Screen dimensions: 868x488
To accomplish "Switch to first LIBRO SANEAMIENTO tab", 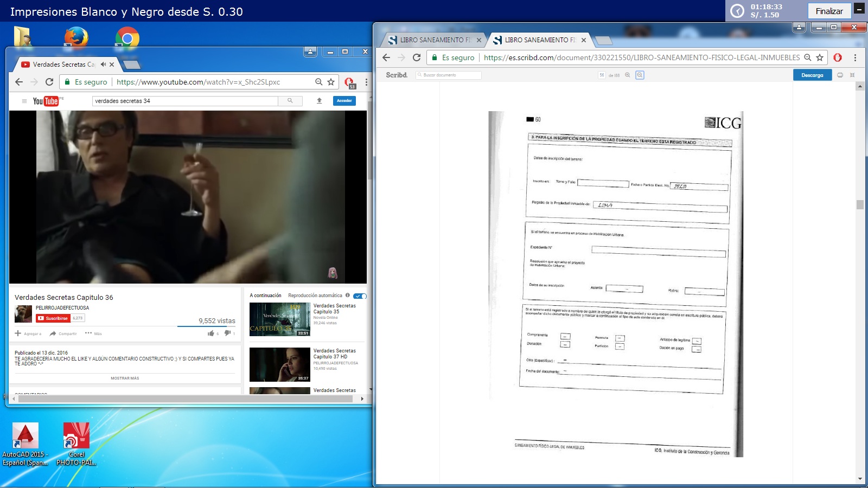I will [x=431, y=40].
